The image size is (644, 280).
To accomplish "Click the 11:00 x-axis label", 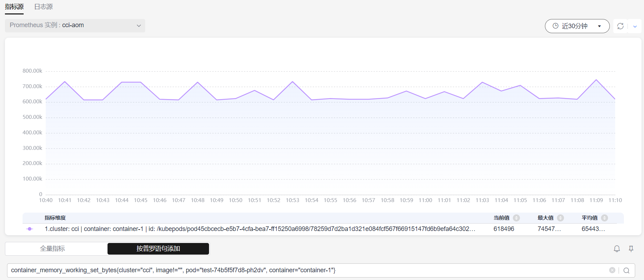I will (x=425, y=200).
